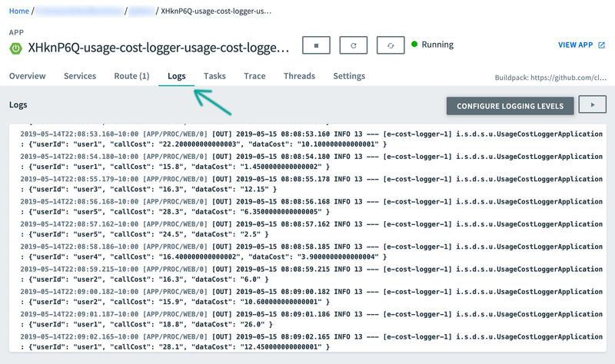
Task: Click the CONFIGURE LOGGING LEVELS button
Action: click(x=510, y=106)
